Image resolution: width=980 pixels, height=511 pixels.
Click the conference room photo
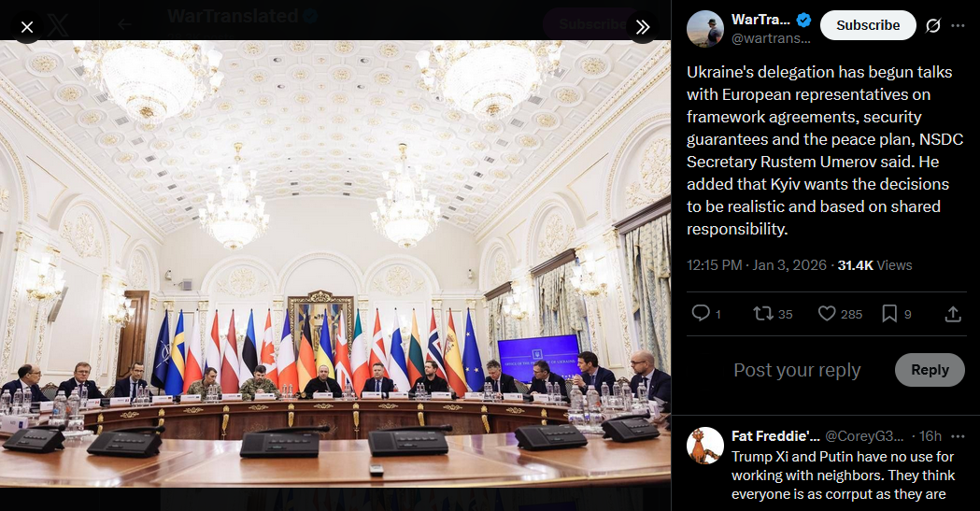click(335, 264)
